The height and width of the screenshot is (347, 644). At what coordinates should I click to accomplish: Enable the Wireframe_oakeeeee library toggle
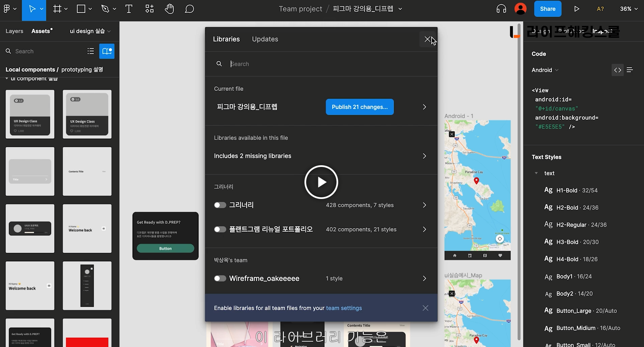pos(220,278)
